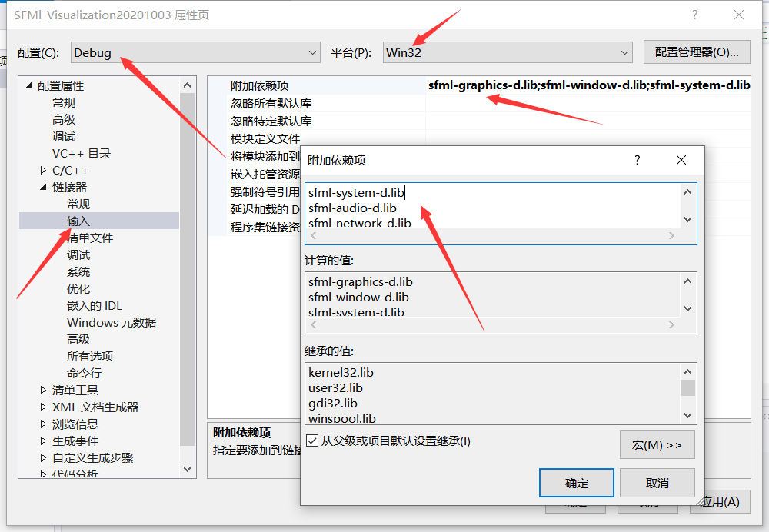The image size is (769, 532).
Task: Confirm with the 确定 button
Action: 576,483
